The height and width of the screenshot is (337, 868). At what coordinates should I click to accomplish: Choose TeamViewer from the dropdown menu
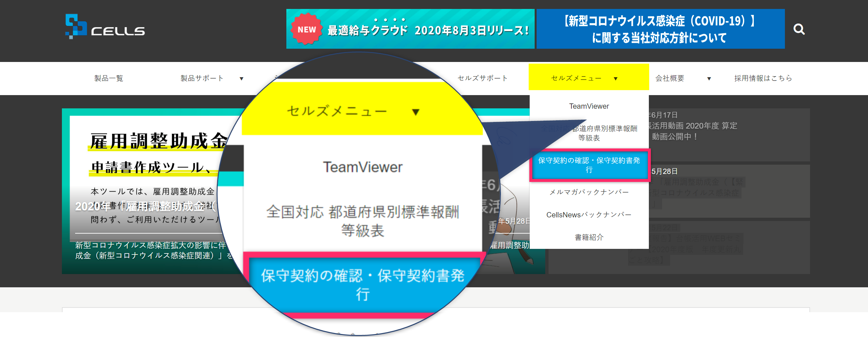[589, 106]
